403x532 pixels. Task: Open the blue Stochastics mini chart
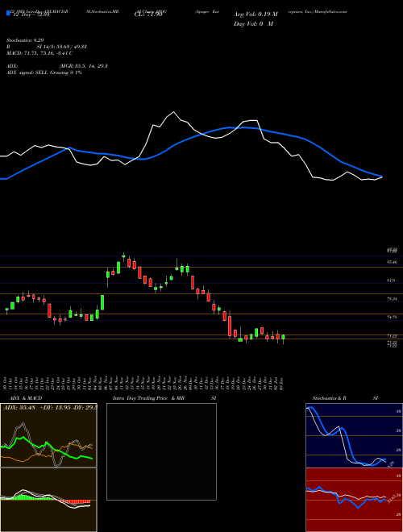354,435
